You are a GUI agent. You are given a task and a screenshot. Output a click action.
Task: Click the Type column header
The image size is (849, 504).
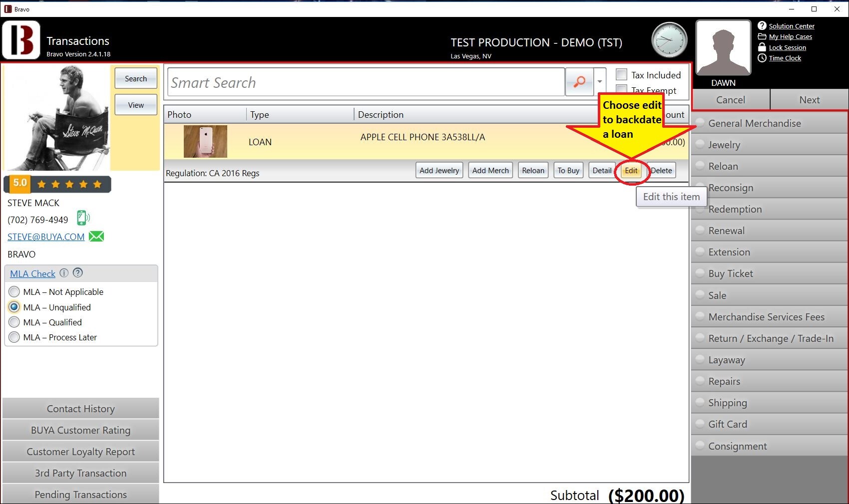click(x=300, y=114)
